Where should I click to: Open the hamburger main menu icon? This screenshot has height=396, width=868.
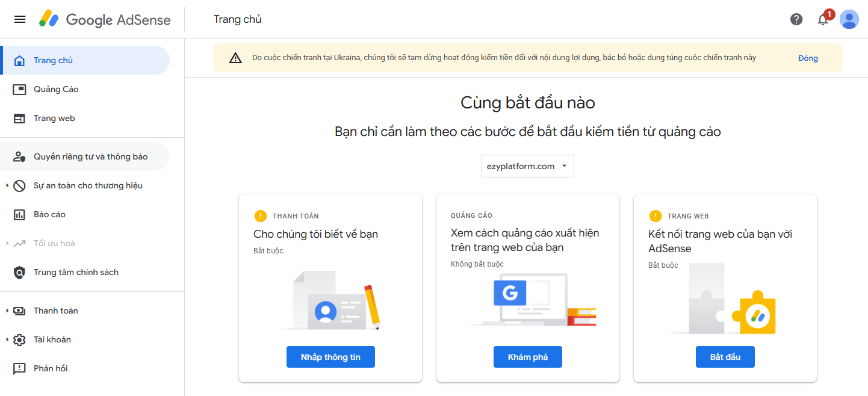click(x=20, y=19)
